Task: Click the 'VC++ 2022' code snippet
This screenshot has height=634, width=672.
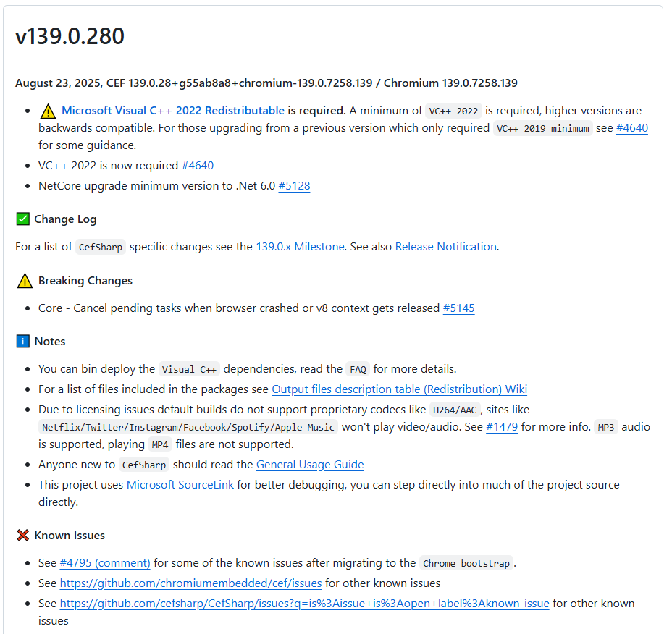Action: (x=453, y=111)
